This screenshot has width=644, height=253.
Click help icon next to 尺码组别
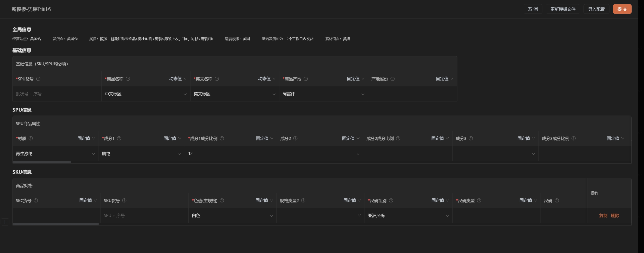click(391, 201)
